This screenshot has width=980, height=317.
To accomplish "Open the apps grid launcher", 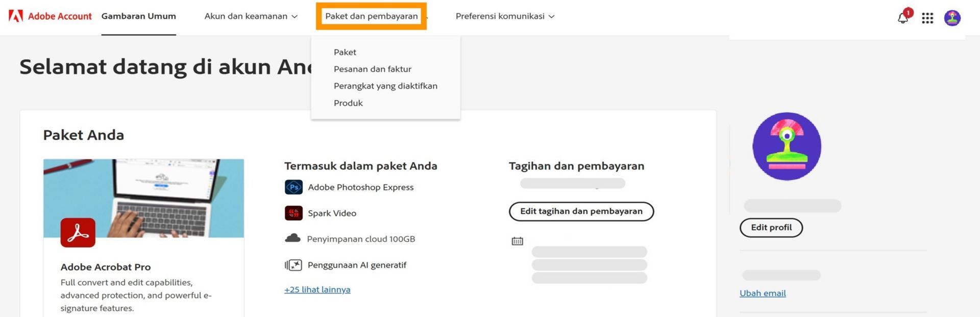I will tap(927, 18).
